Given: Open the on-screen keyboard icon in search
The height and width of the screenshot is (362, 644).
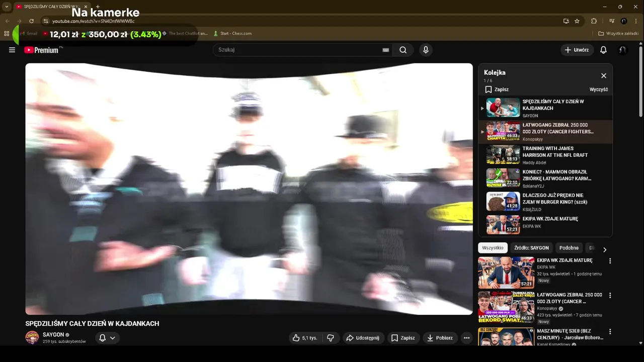Looking at the screenshot, I should click(x=385, y=50).
